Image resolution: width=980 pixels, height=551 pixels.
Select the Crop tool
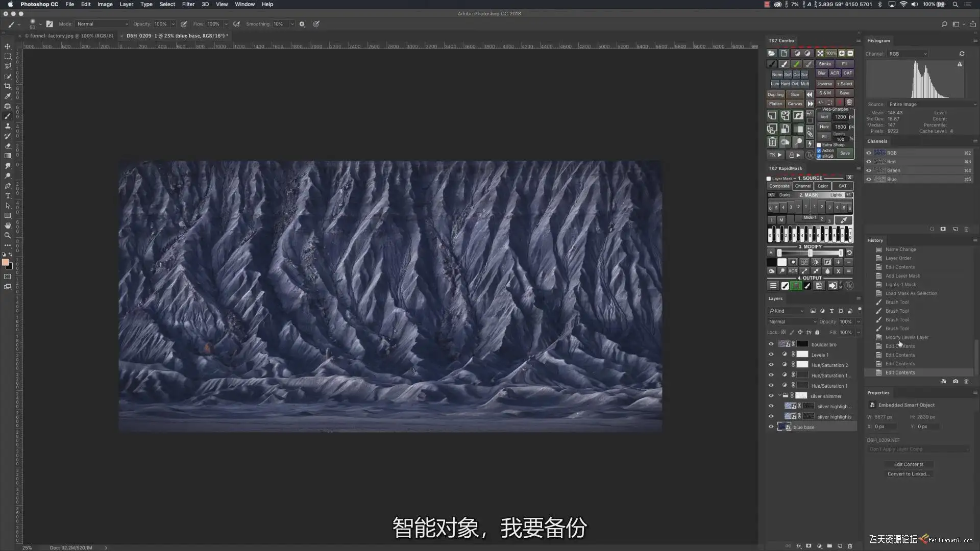pyautogui.click(x=8, y=86)
